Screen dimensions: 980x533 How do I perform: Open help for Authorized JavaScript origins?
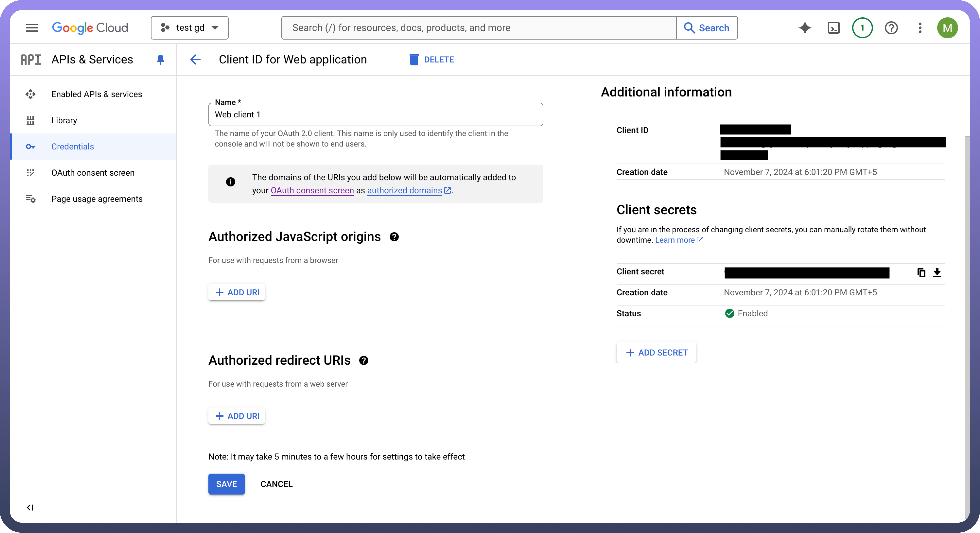click(394, 237)
